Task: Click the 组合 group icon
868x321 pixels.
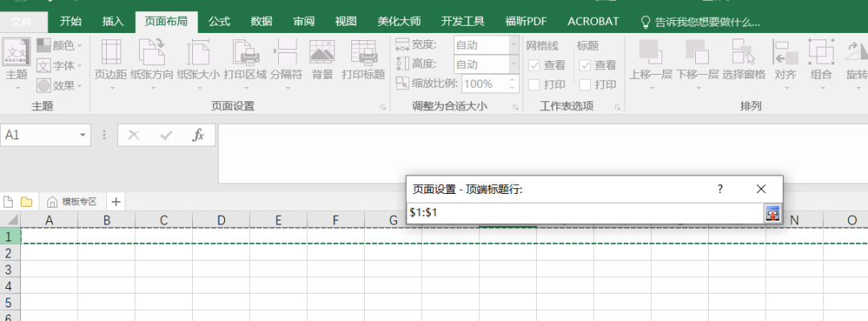Action: [821, 51]
